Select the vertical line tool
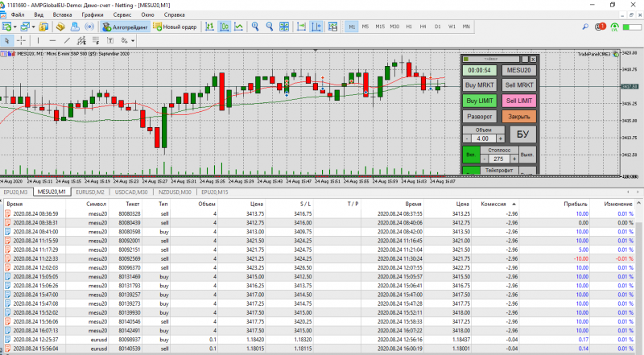This screenshot has width=644, height=355. coord(38,41)
